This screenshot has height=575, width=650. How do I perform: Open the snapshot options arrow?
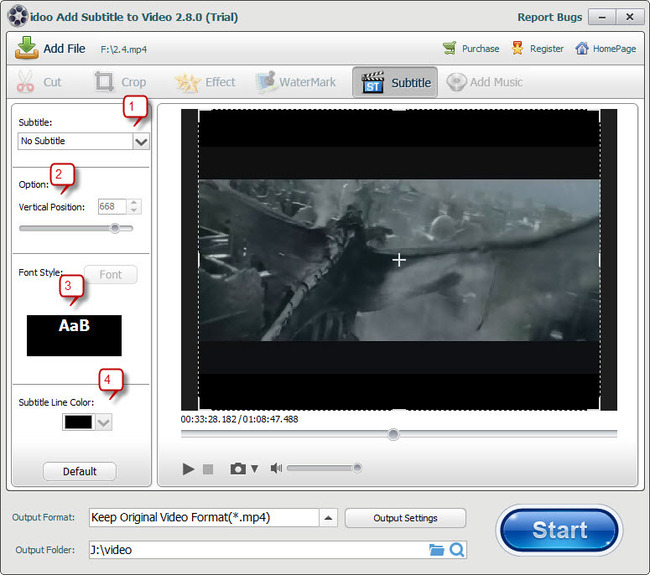point(254,469)
